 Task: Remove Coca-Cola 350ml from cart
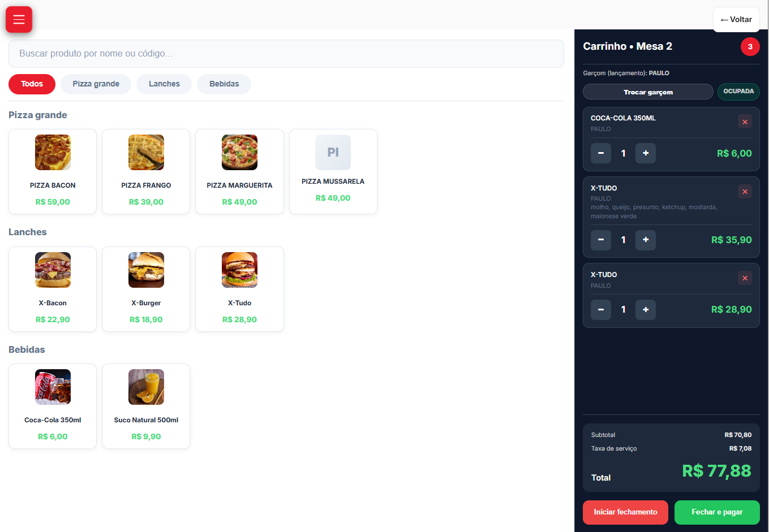click(x=745, y=122)
